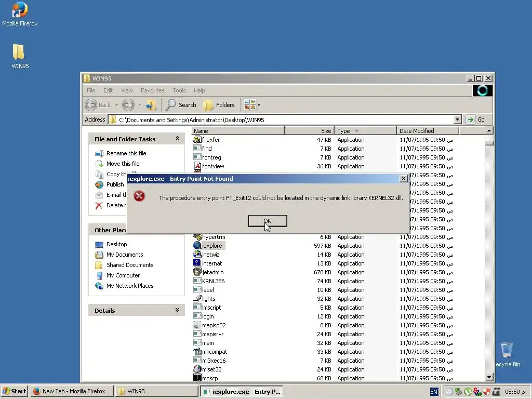The height and width of the screenshot is (399, 532).
Task: Select iexplore.exe Entry Point taskbar item
Action: [242, 392]
